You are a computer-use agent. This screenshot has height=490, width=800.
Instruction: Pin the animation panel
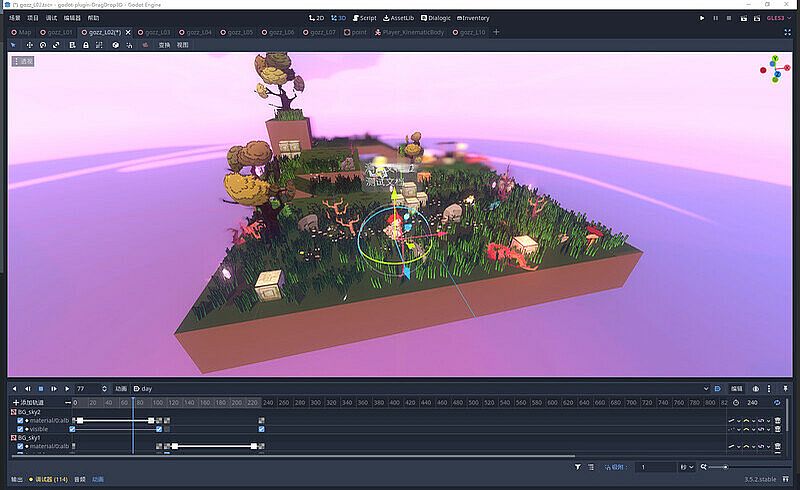pyautogui.click(x=787, y=388)
